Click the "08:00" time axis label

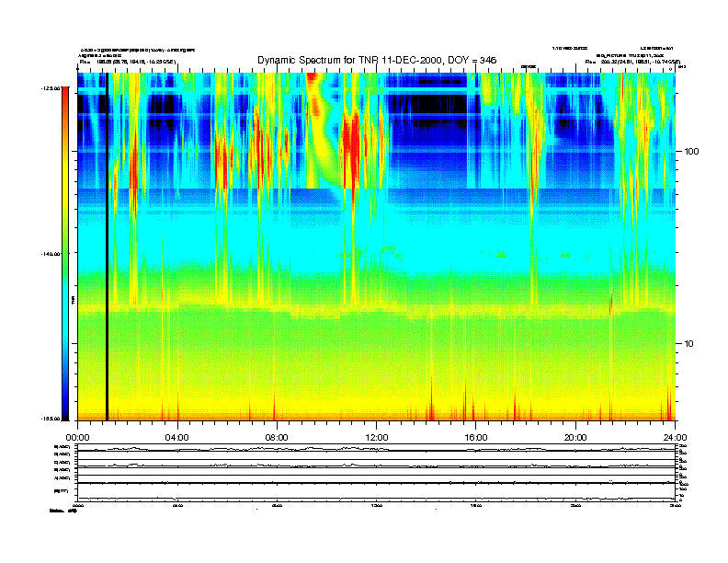point(277,438)
